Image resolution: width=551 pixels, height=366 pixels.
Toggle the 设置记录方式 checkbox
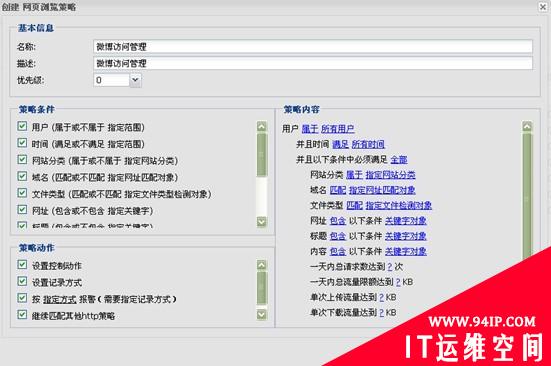[22, 281]
